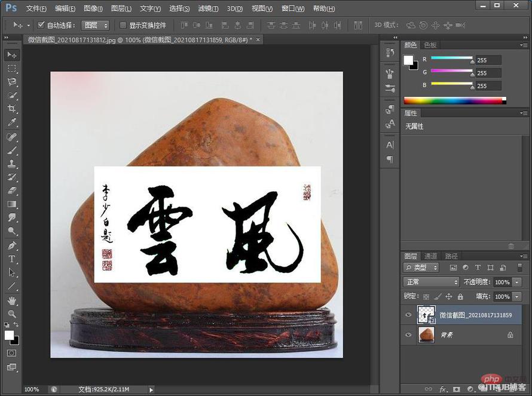Open the 正常 blend mode dropdown
Screen dimensions: 532x396
(431, 282)
